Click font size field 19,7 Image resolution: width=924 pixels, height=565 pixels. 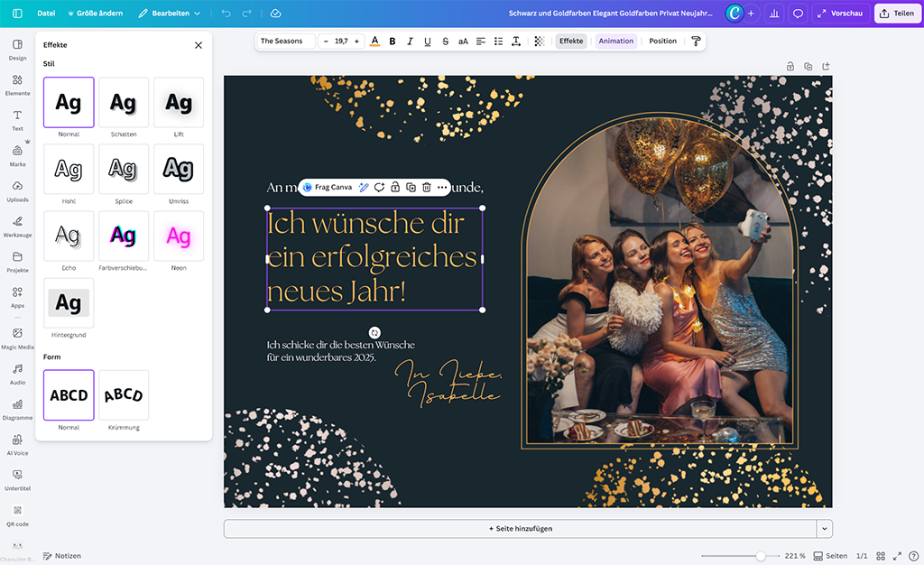coord(341,42)
